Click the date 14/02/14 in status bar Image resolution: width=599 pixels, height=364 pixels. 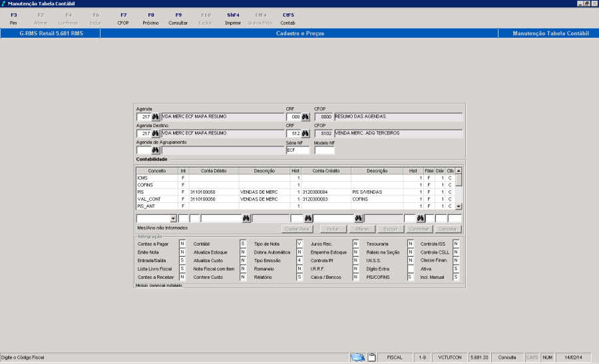click(574, 357)
